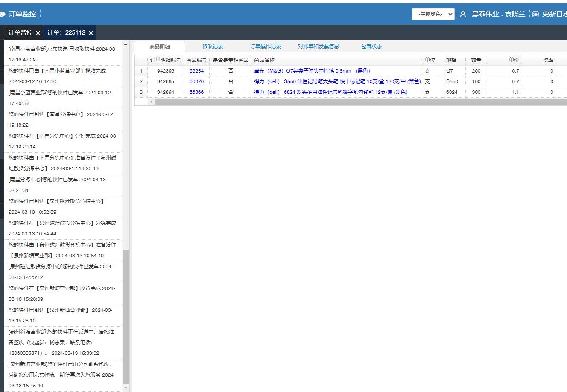
Task: Open the 商品明细 tab
Action: pyautogui.click(x=160, y=47)
